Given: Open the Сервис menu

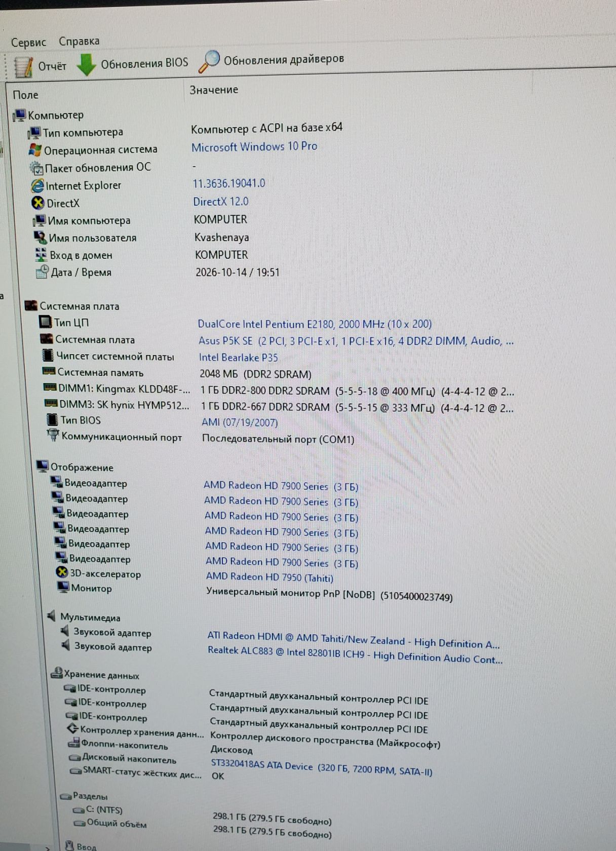Looking at the screenshot, I should coord(28,43).
